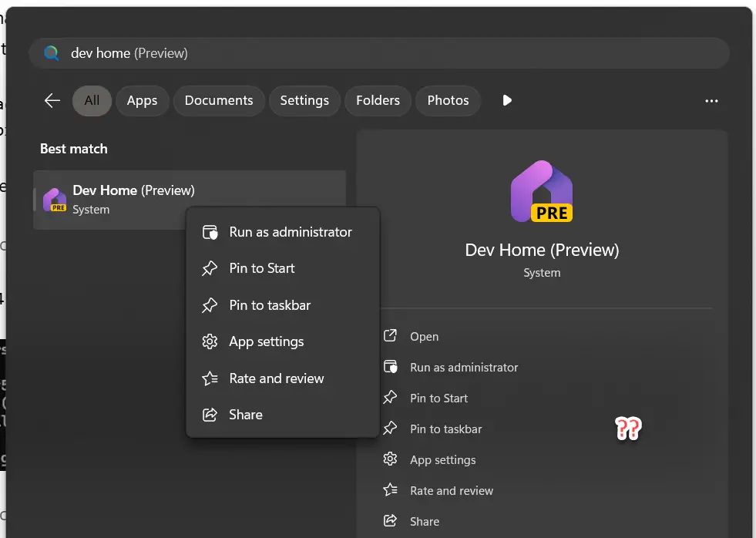Viewport: 756px width, 538px height.
Task: Click the App settings gear in the details pane
Action: (390, 459)
